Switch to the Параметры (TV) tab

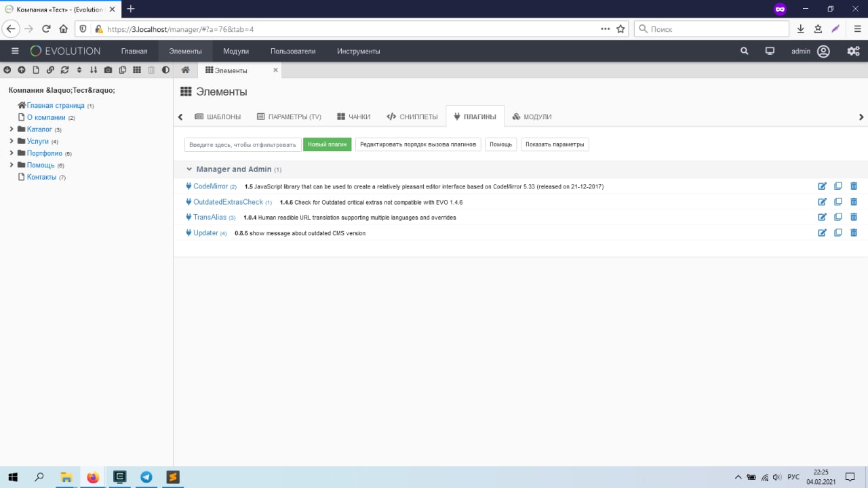pos(289,117)
